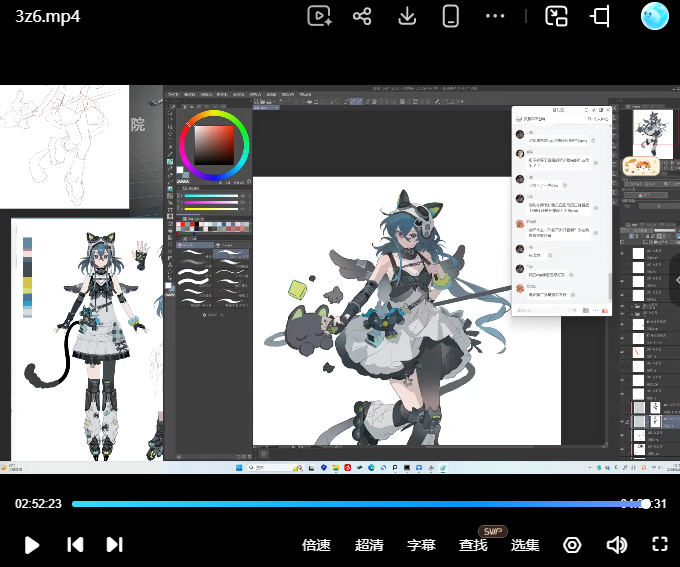Switch to mini-window picture-in-picture mode
680x567 pixels.
point(556,16)
